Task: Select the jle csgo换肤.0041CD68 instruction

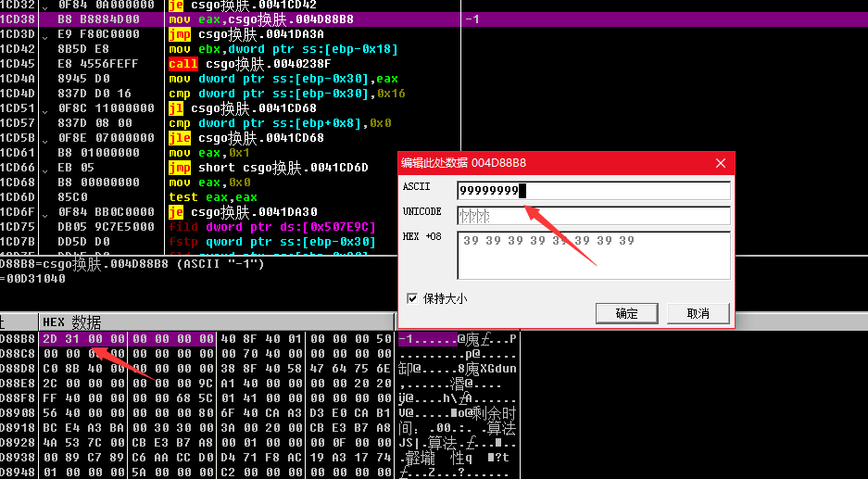Action: (x=246, y=138)
